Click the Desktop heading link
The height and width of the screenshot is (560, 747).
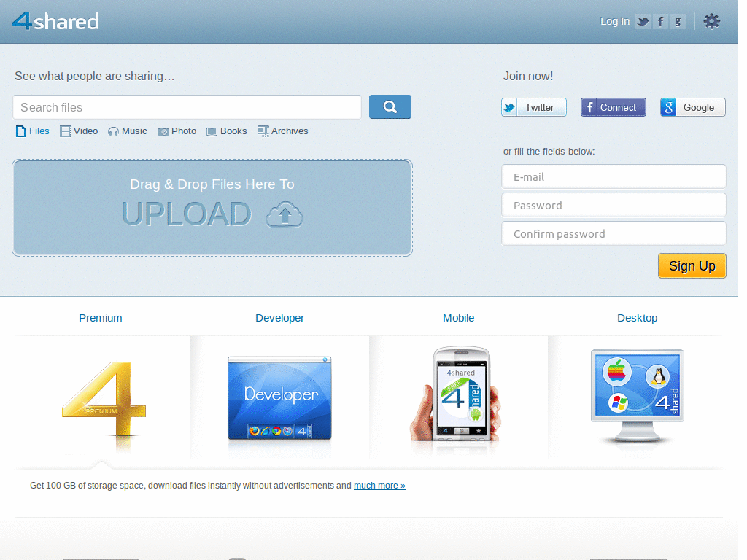pos(638,318)
